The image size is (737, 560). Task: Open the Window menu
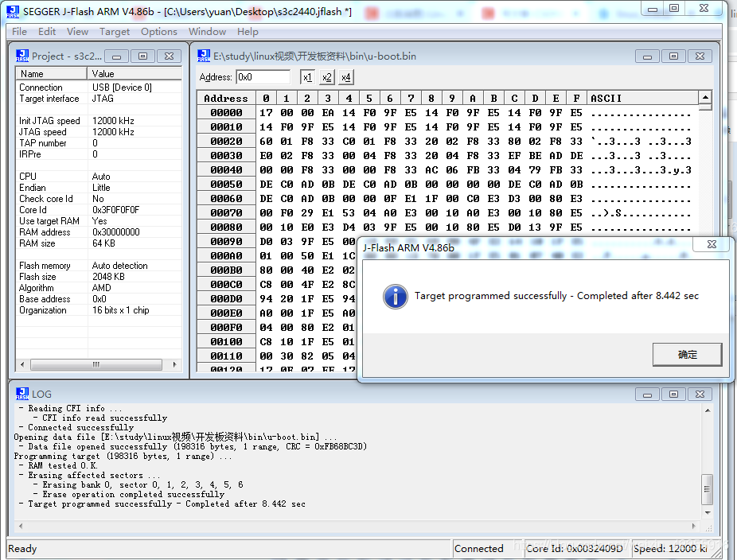[207, 32]
